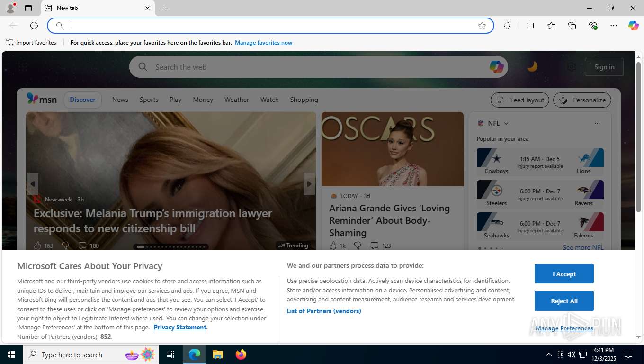The image size is (644, 364).
Task: Open the Windows Start menu
Action: [11, 355]
